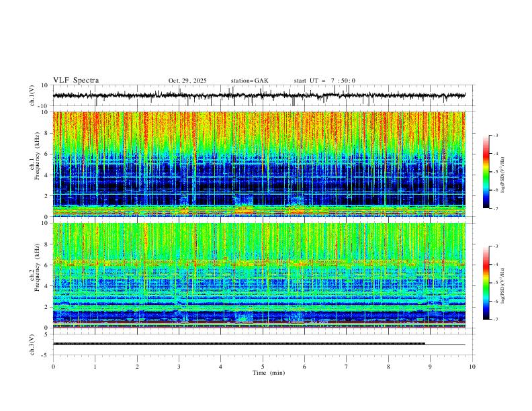Click the time axis tick label "5"
Viewport: 532px width, 411px height.
click(x=263, y=367)
